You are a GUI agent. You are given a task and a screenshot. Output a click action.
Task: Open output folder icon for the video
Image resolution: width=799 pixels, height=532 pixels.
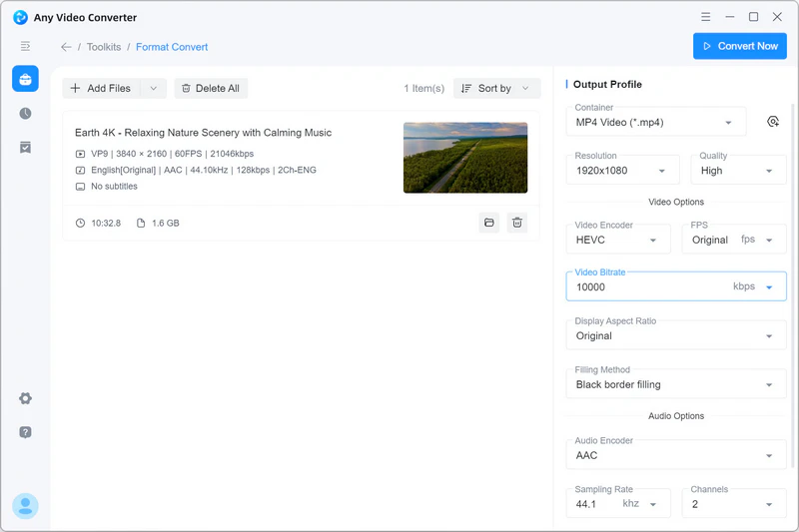pos(489,223)
